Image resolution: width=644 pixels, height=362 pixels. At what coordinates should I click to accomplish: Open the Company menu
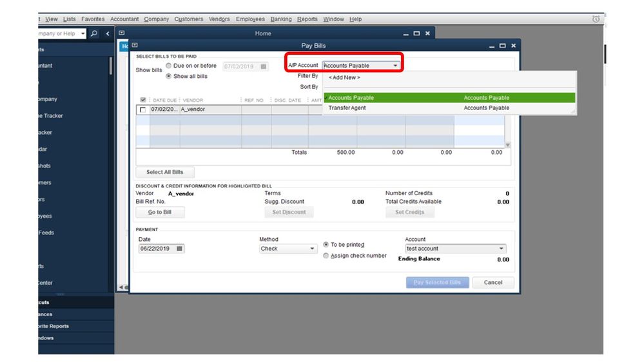[x=157, y=19]
